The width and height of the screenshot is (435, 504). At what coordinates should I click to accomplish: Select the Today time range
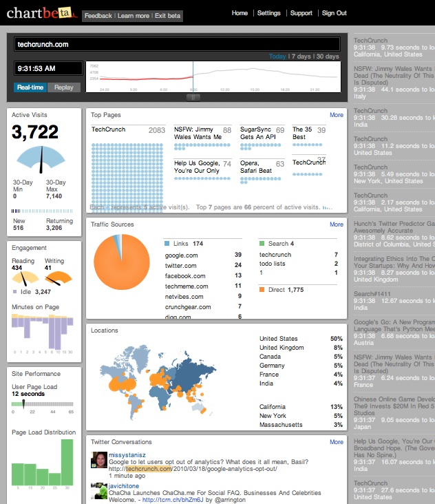click(277, 56)
